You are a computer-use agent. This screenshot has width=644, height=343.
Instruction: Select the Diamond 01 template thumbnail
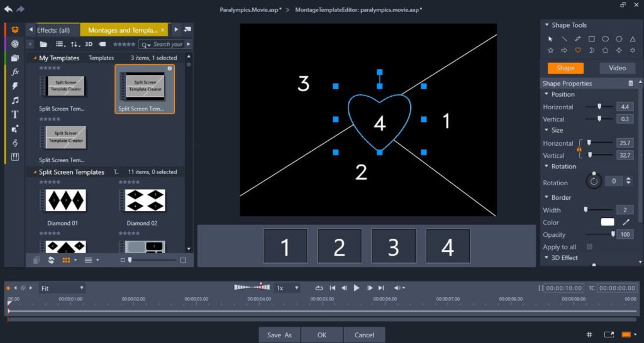[x=62, y=200]
